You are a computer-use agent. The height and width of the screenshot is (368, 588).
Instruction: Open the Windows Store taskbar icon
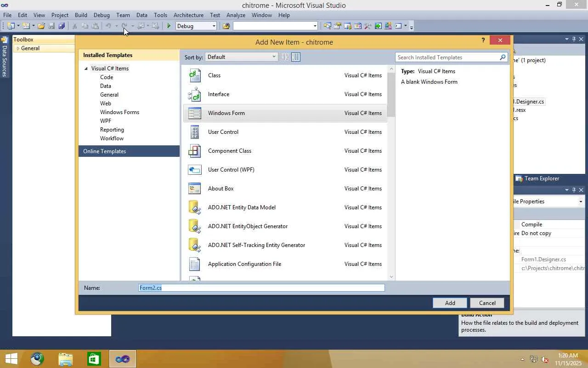94,359
